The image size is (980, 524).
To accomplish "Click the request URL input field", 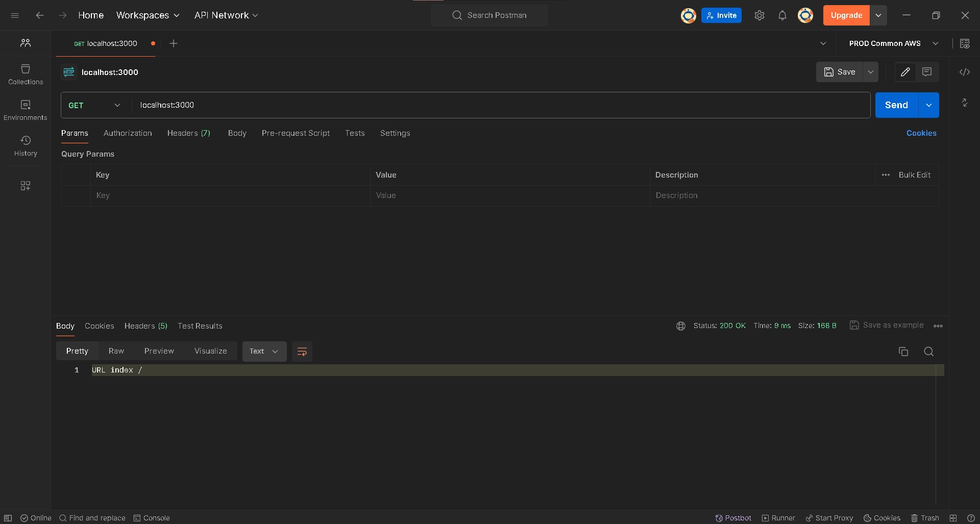I will (x=500, y=105).
